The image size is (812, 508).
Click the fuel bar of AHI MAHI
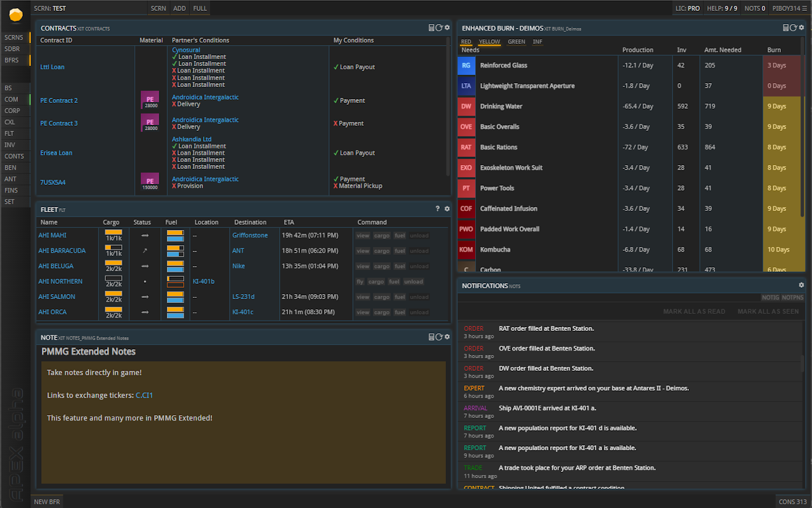[175, 236]
